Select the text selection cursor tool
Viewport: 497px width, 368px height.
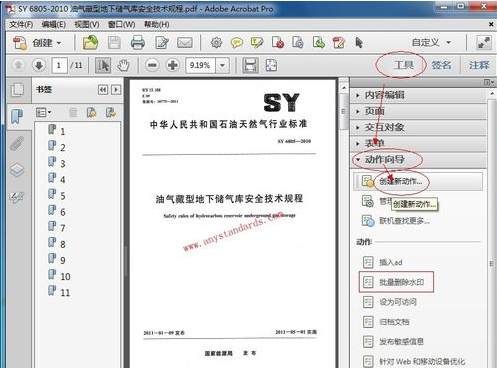tap(103, 65)
